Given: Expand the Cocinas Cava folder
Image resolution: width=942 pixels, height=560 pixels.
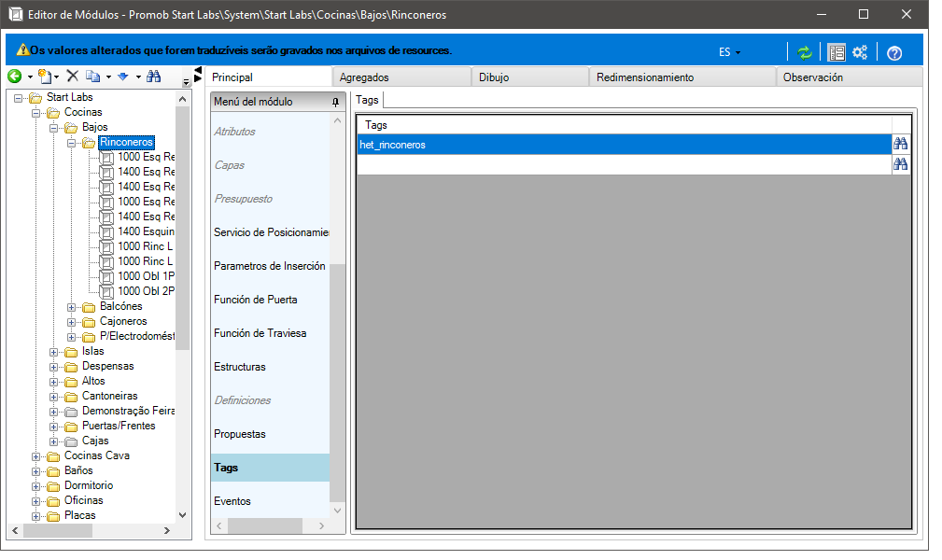Looking at the screenshot, I should pos(36,456).
